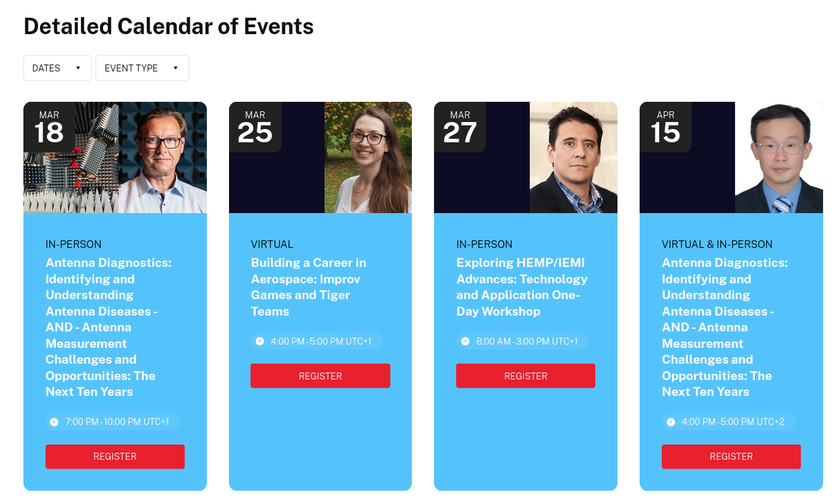Open the Apr 15 Antenna Diagnostics title link
The height and width of the screenshot is (504, 837).
pos(725,327)
